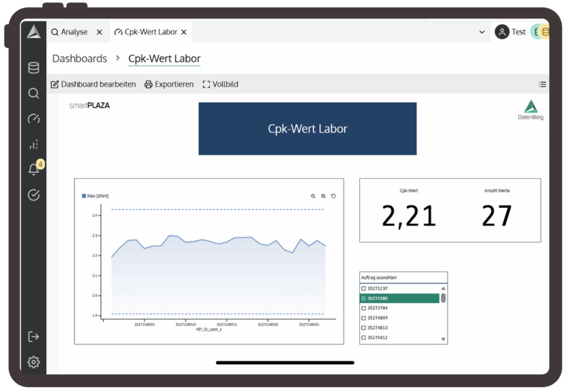The image size is (570, 392).
Task: Open the list menu icon in toolbar
Action: click(542, 84)
